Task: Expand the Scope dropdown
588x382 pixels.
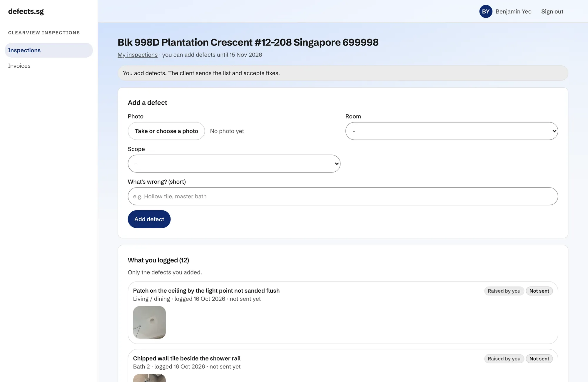Action: coord(234,164)
